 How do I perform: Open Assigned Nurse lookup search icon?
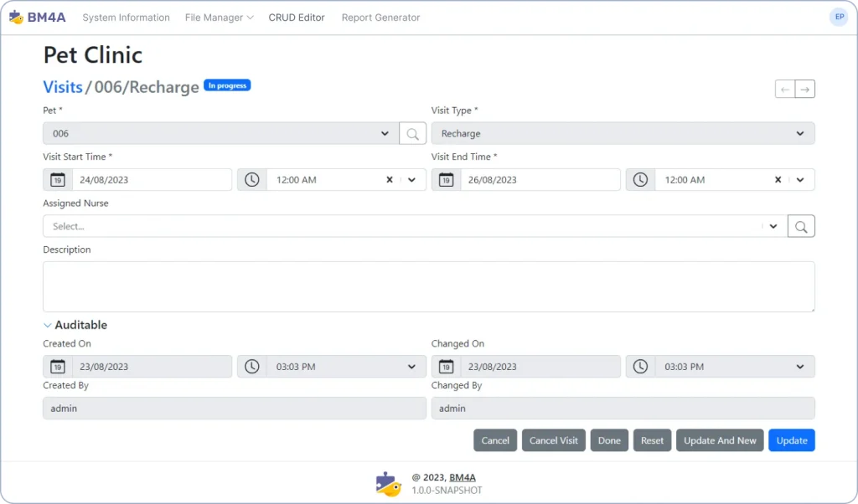click(x=801, y=226)
